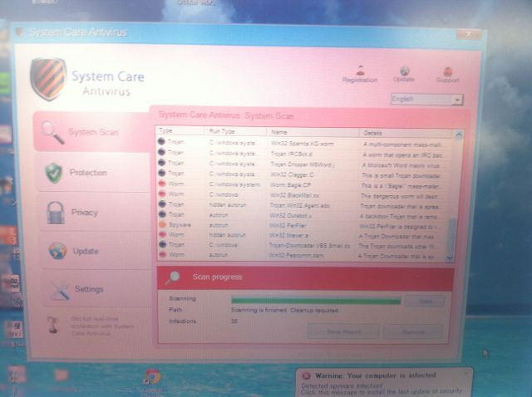The image size is (532, 397).
Task: Click the scan progress bar
Action: 316,300
